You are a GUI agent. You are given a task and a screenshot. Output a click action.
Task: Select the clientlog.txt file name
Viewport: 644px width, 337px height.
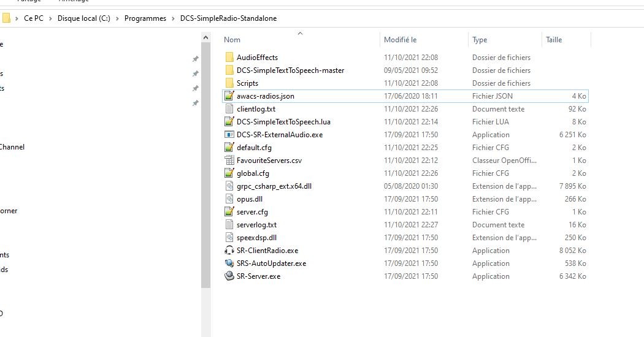click(x=256, y=109)
